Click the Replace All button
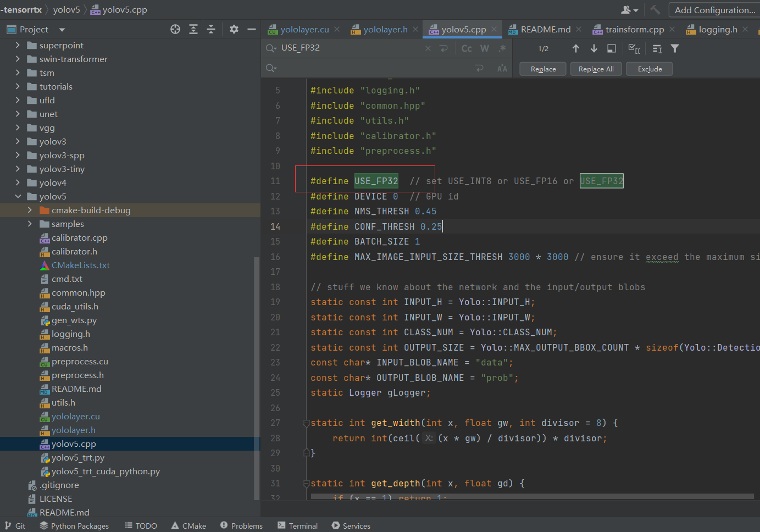 (x=596, y=68)
